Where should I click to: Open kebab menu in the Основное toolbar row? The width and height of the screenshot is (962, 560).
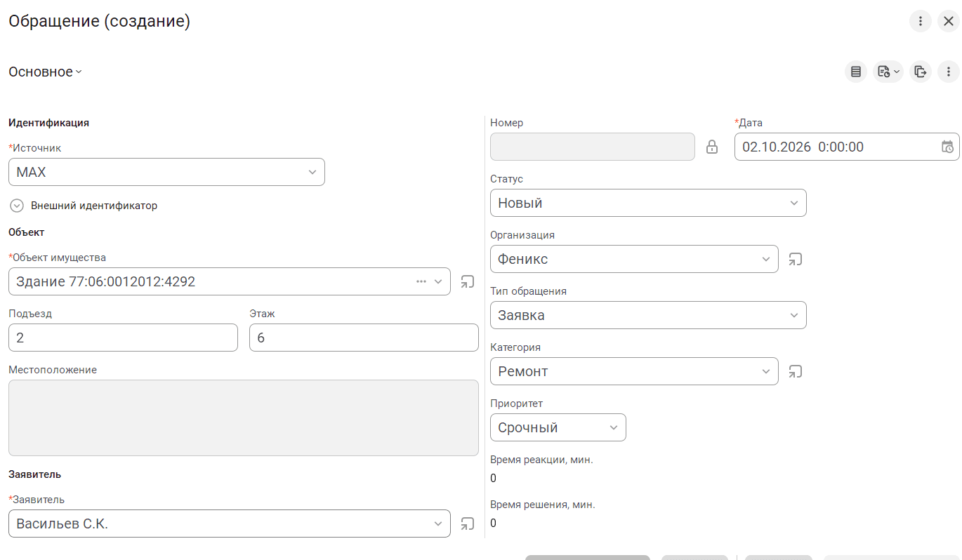[949, 72]
